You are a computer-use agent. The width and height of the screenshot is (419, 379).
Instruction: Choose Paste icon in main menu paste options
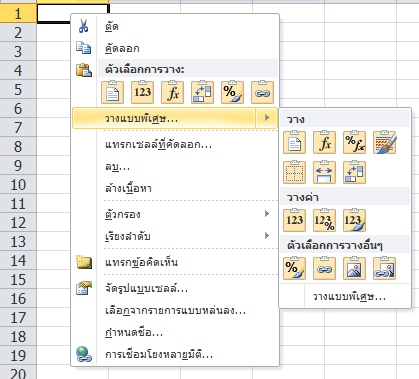pyautogui.click(x=112, y=92)
